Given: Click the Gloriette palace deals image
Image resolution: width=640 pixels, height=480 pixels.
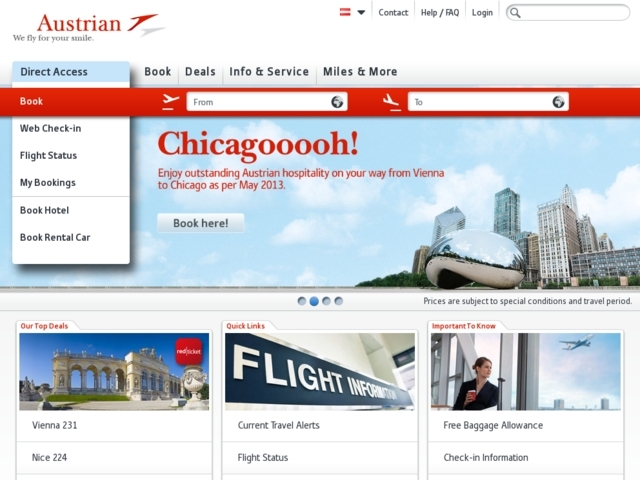Looking at the screenshot, I should point(114,371).
